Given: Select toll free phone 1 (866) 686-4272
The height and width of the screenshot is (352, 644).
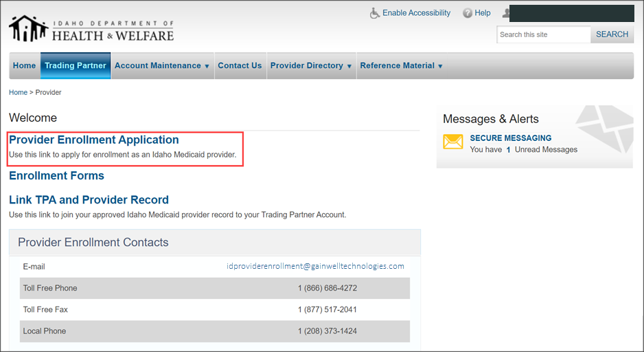Looking at the screenshot, I should (x=327, y=288).
